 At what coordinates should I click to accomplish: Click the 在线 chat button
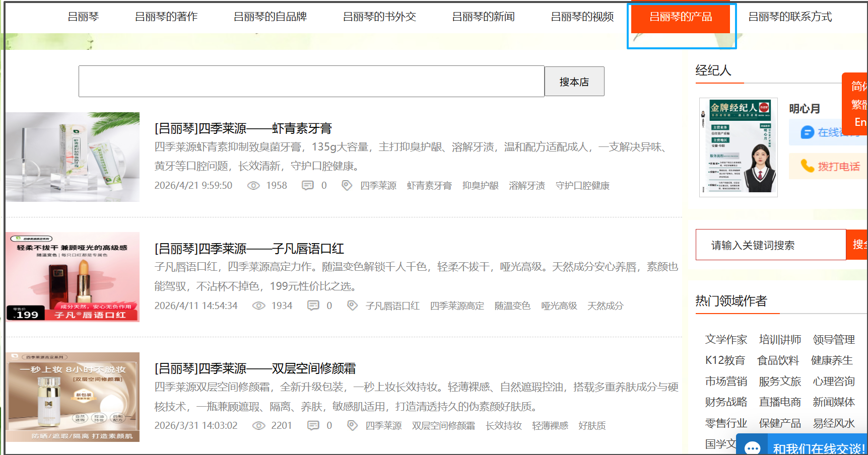tap(828, 132)
